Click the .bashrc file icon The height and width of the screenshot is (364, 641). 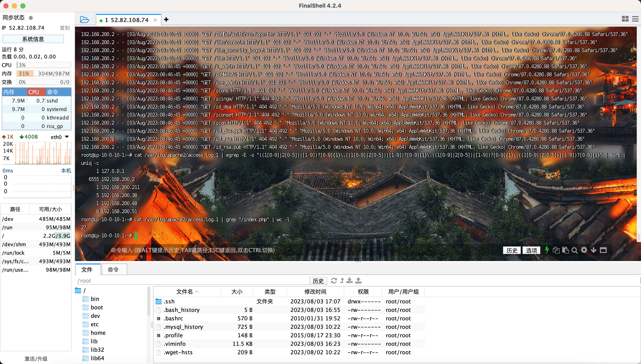click(159, 318)
